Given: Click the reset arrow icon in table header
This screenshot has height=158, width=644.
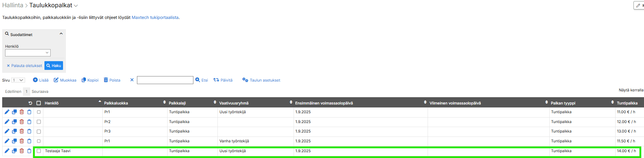Looking at the screenshot, I should 30,103.
